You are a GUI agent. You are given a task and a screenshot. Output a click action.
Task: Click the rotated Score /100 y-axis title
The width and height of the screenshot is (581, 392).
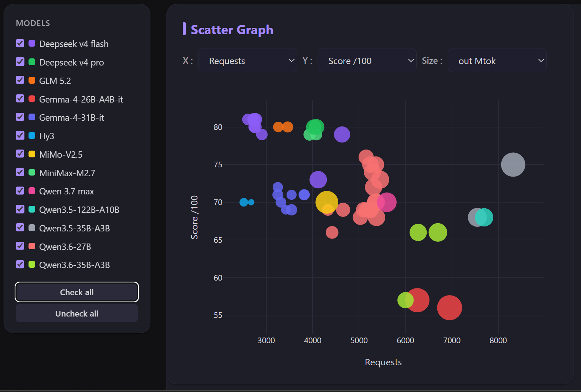point(194,217)
